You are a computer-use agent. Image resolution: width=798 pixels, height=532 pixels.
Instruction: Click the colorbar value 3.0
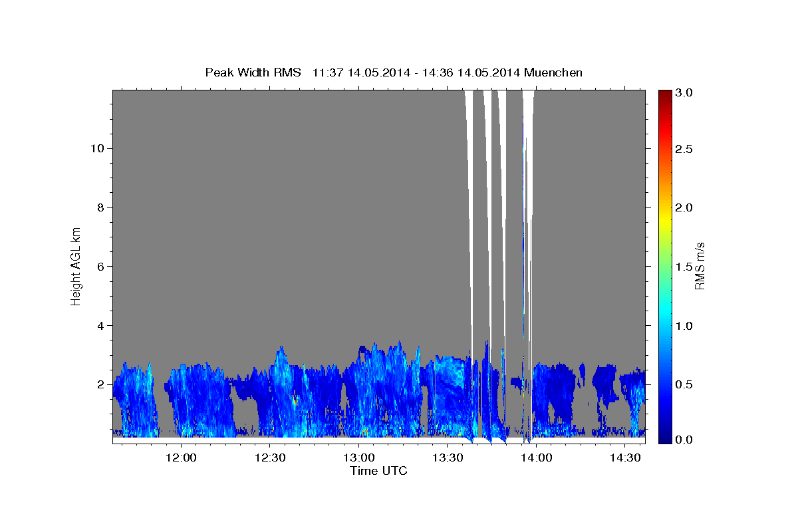[686, 92]
